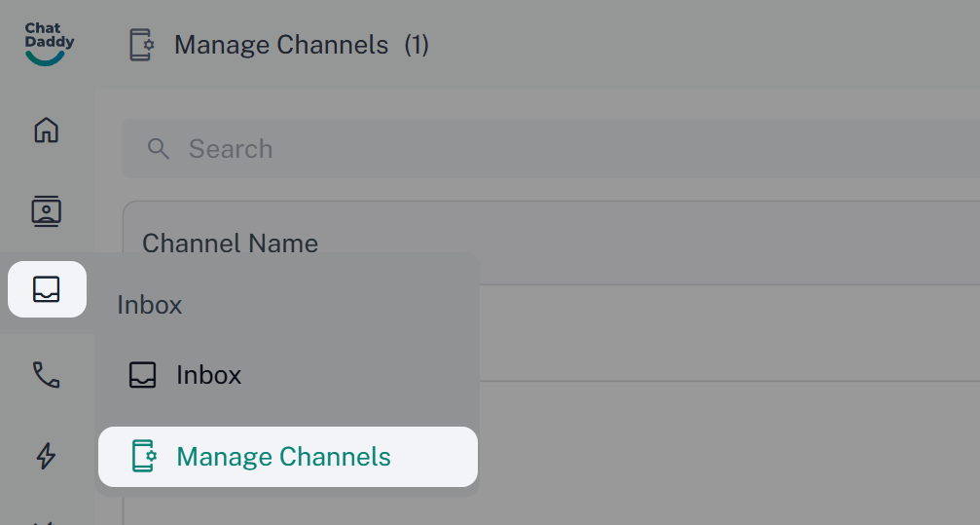Select Manage Channels text in flyout menu
Screen dimensions: 980x525
pyautogui.click(x=283, y=457)
